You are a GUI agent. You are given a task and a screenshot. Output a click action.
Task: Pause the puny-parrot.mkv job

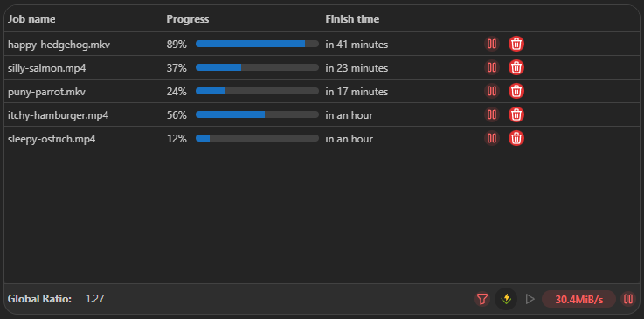pos(492,91)
